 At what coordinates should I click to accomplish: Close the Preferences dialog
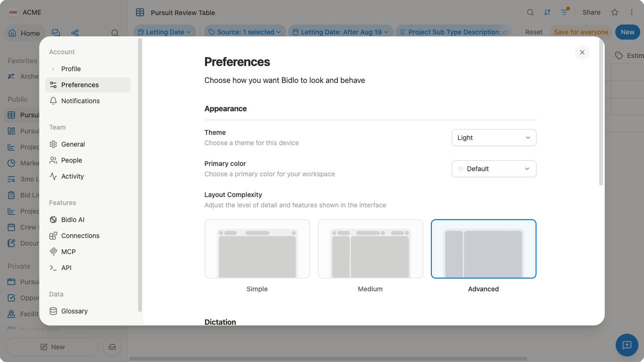point(582,52)
